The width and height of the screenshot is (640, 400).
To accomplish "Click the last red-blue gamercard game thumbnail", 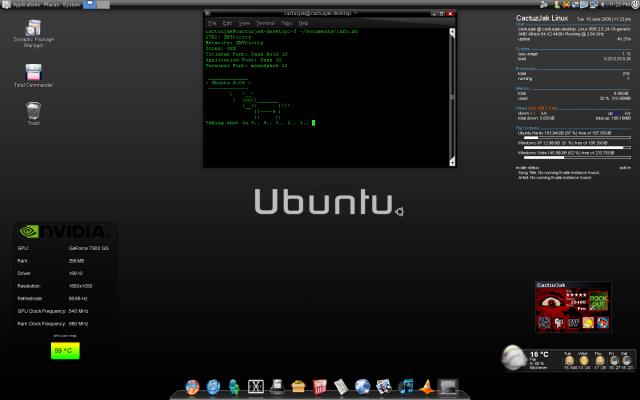I will [x=603, y=323].
